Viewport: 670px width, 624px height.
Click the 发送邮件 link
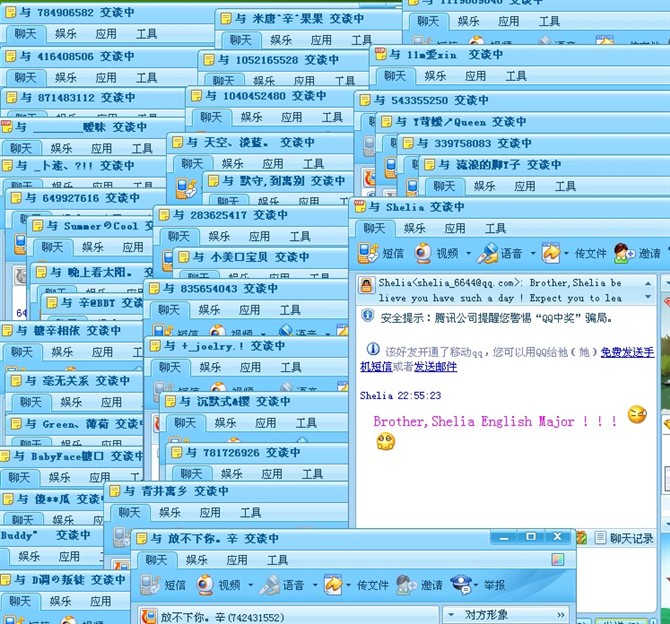(435, 367)
